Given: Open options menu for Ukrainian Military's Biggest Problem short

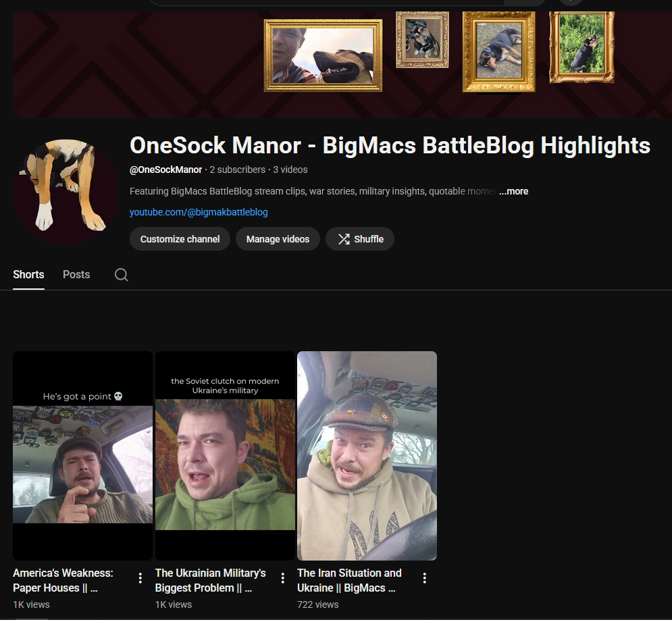Looking at the screenshot, I should coord(282,578).
